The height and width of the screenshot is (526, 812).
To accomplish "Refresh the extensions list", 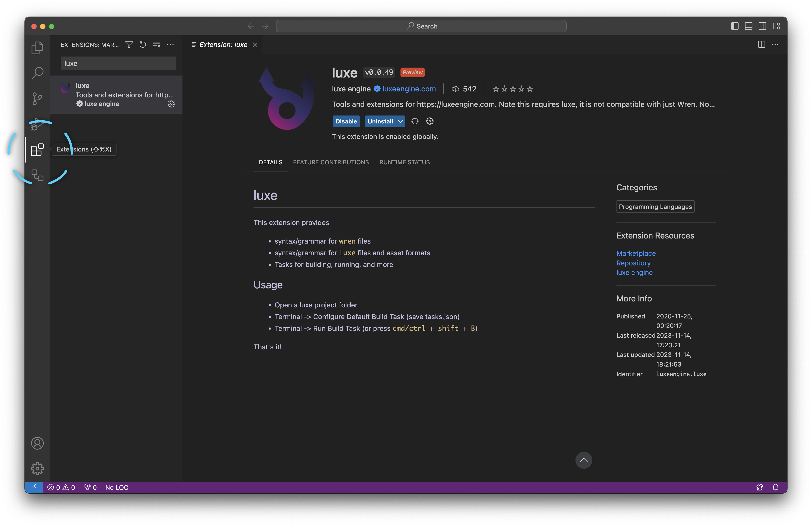I will click(x=143, y=45).
